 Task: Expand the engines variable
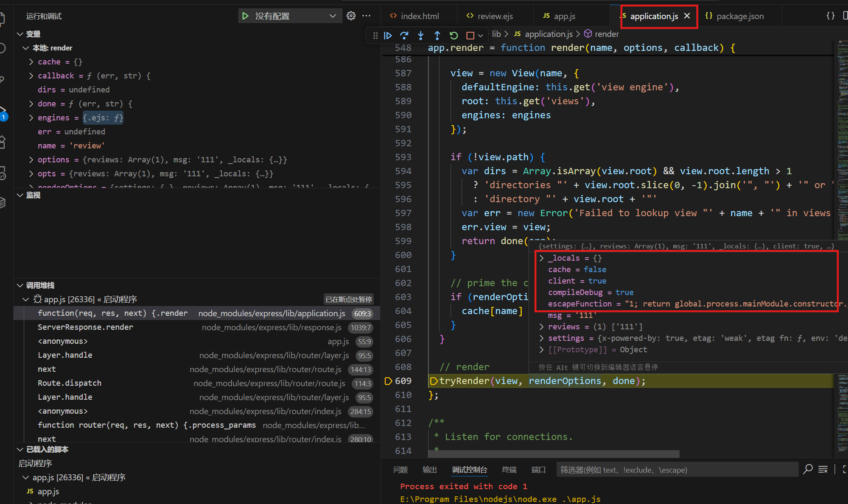point(31,117)
